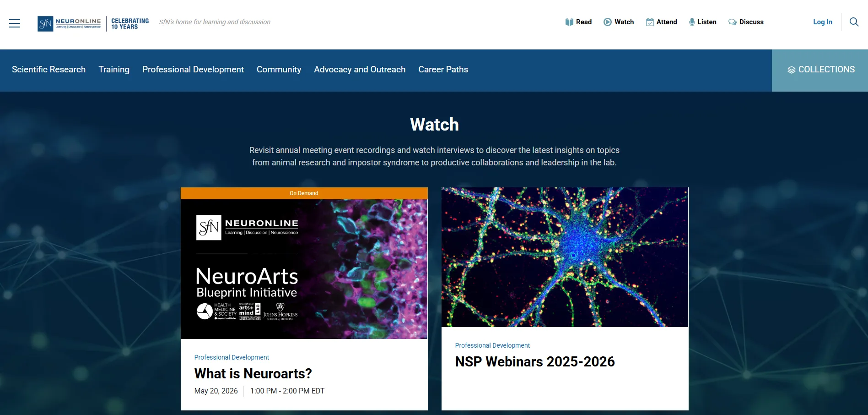Click the Watch play icon
This screenshot has width=868, height=415.
click(x=608, y=22)
